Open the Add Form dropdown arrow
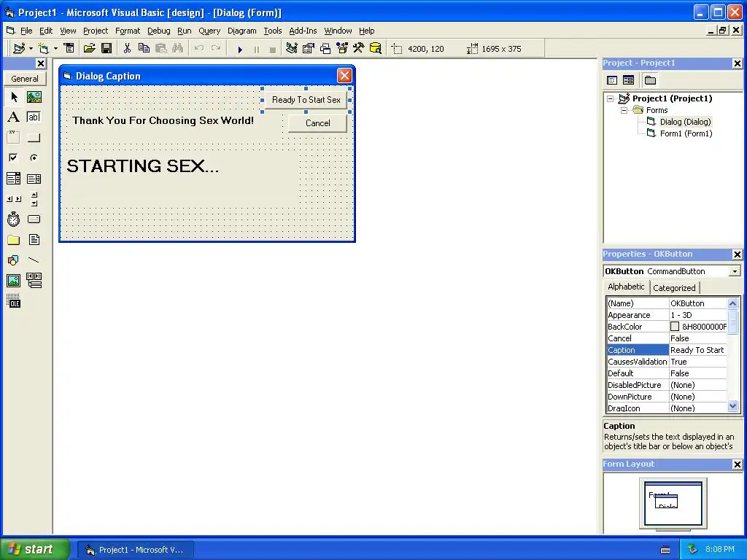747x560 pixels. tap(55, 49)
